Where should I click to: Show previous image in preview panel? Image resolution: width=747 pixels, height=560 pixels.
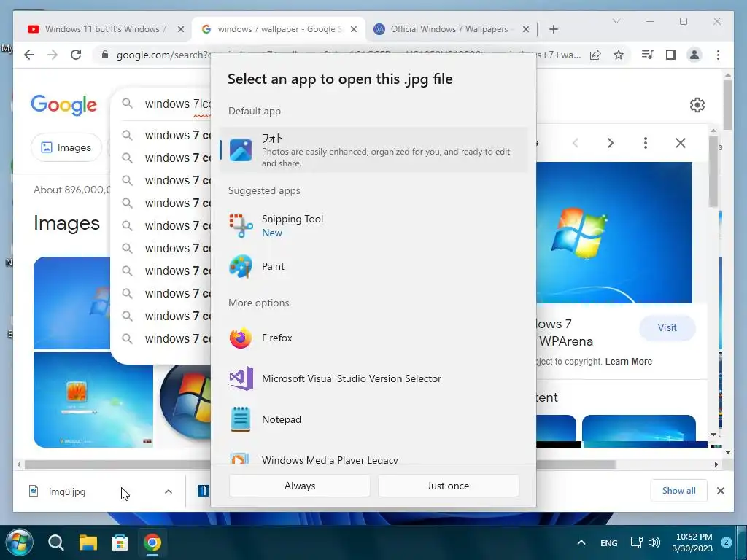pyautogui.click(x=576, y=143)
